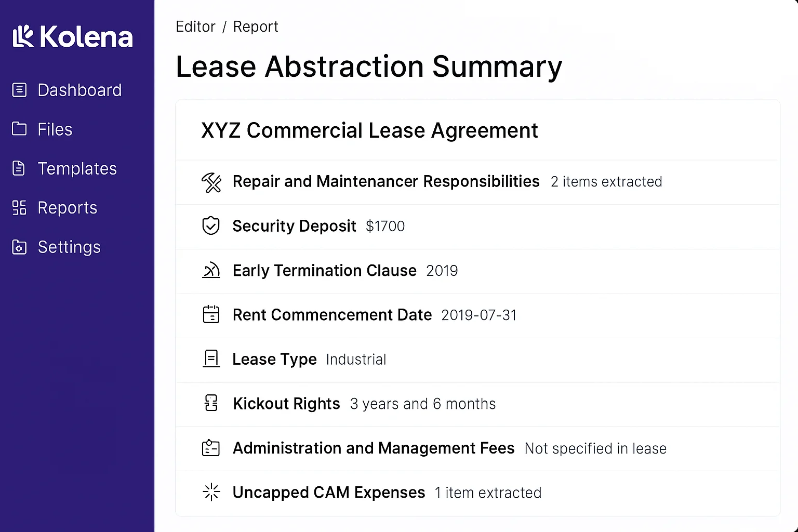Click the XYZ Commercial Lease Agreement heading
The height and width of the screenshot is (532, 798).
(x=369, y=130)
